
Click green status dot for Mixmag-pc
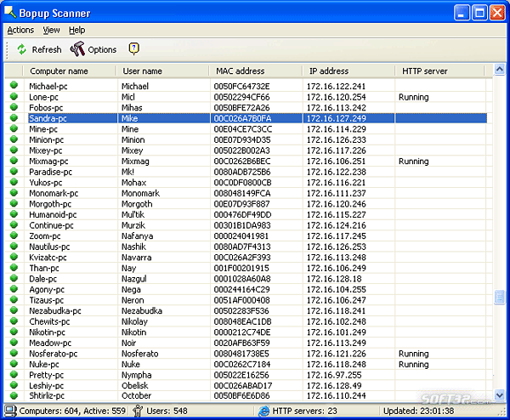pyautogui.click(x=14, y=161)
